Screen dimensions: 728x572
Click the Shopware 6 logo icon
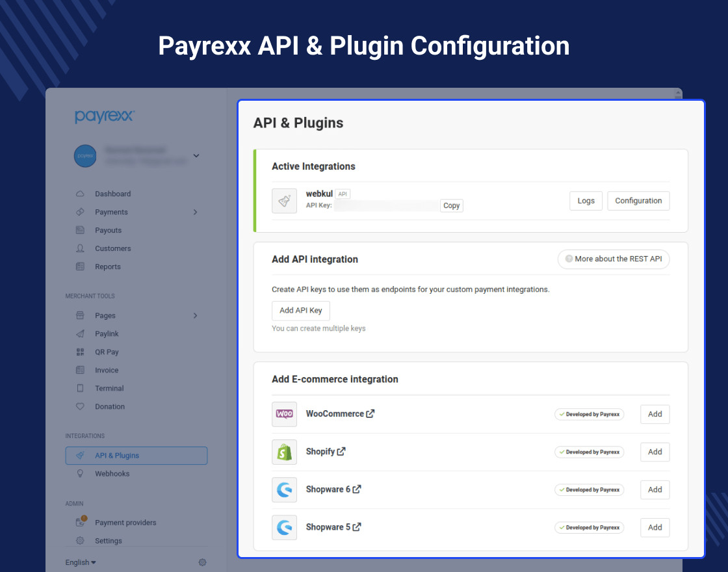click(284, 489)
